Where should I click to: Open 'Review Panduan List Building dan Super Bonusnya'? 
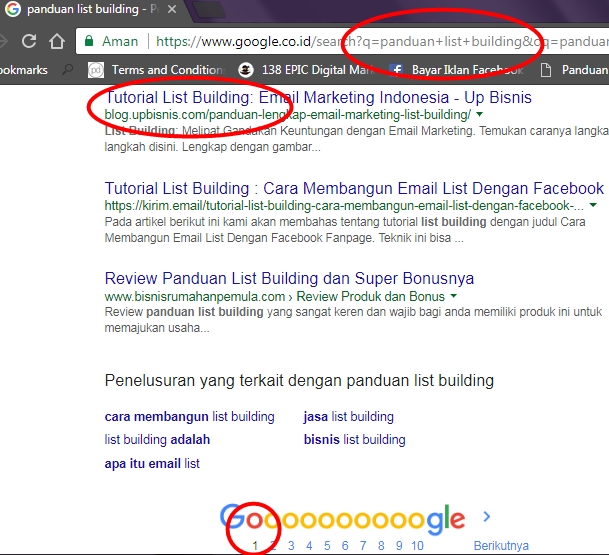click(x=289, y=278)
